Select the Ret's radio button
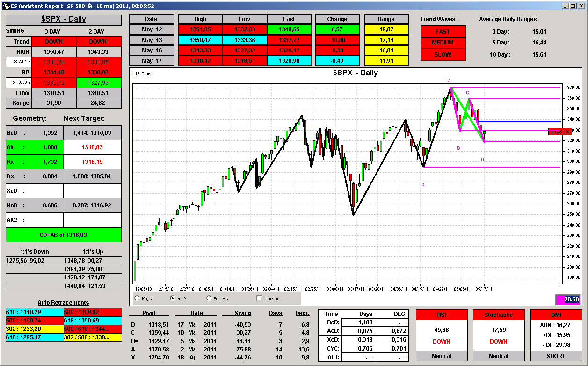The width and height of the screenshot is (588, 366). point(173,298)
